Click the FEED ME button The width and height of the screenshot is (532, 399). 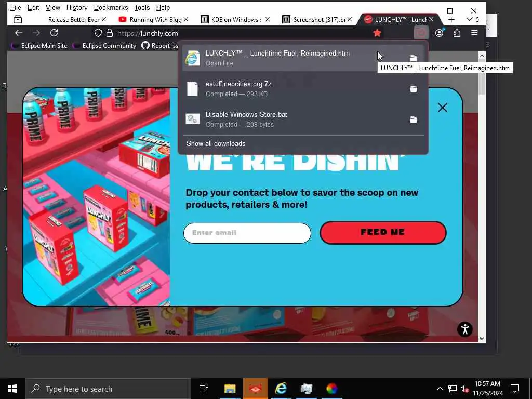click(x=383, y=232)
